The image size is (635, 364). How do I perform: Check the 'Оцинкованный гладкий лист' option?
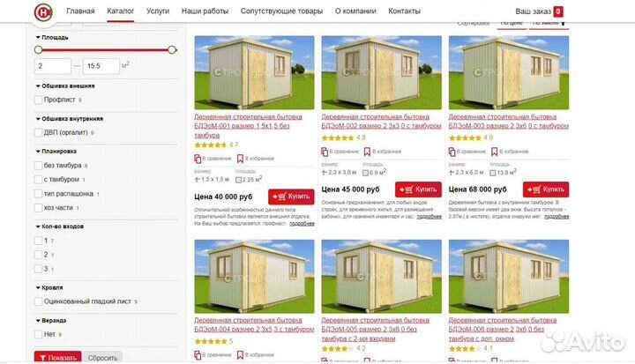click(x=39, y=301)
